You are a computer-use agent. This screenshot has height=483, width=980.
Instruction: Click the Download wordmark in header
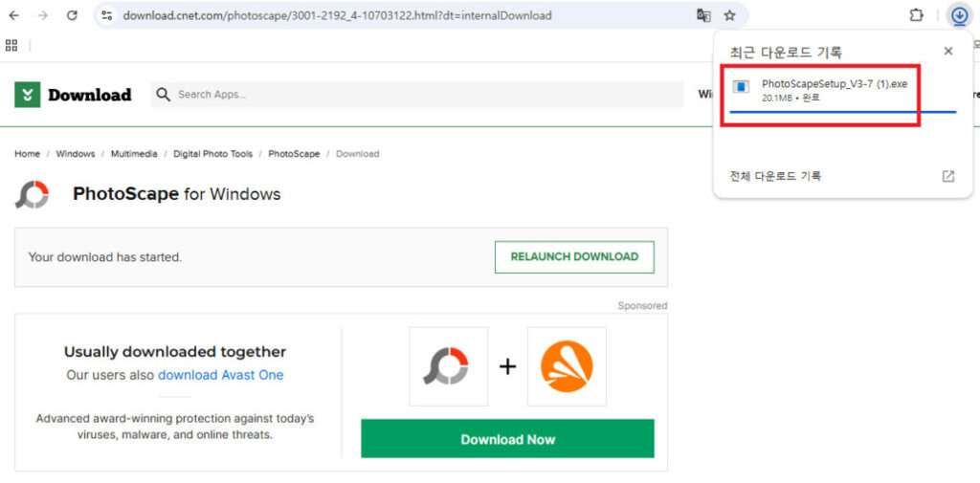coord(89,95)
